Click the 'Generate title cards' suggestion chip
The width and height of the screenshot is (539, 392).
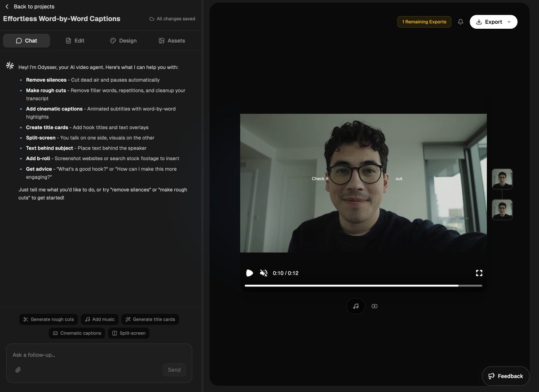[150, 319]
